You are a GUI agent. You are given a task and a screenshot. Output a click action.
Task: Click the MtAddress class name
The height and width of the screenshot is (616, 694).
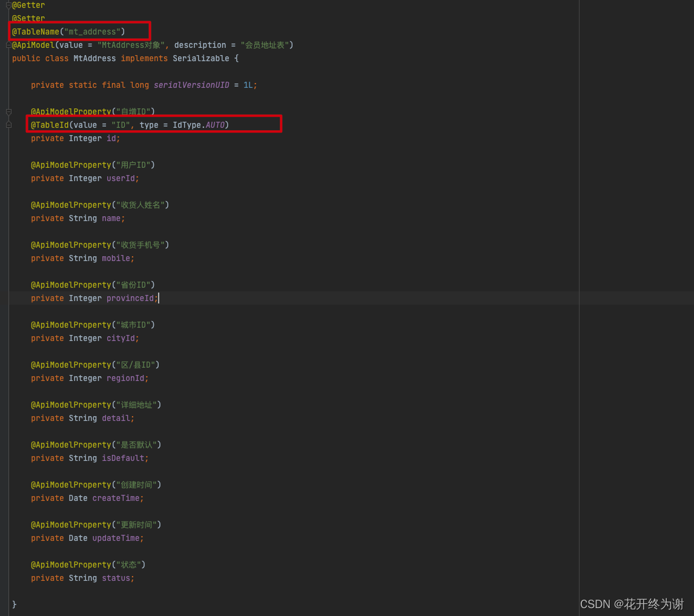94,59
